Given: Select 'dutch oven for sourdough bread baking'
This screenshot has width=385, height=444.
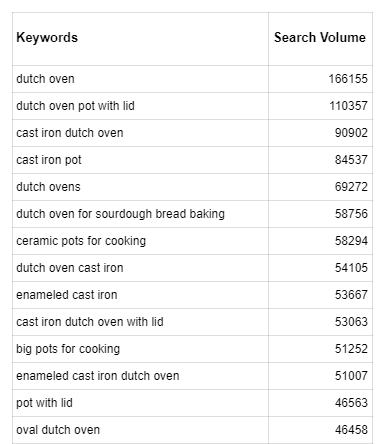Looking at the screenshot, I should [120, 214].
